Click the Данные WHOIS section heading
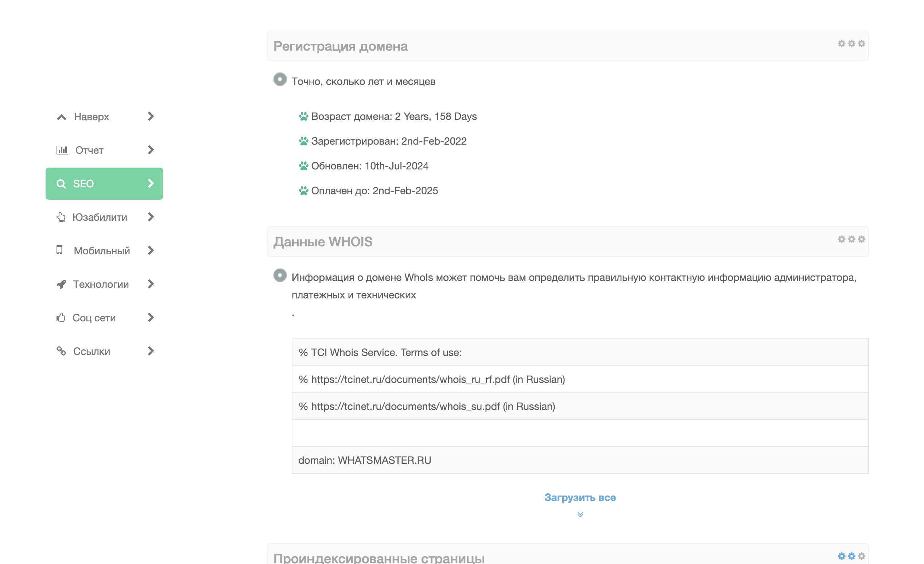924x564 pixels. point(323,242)
